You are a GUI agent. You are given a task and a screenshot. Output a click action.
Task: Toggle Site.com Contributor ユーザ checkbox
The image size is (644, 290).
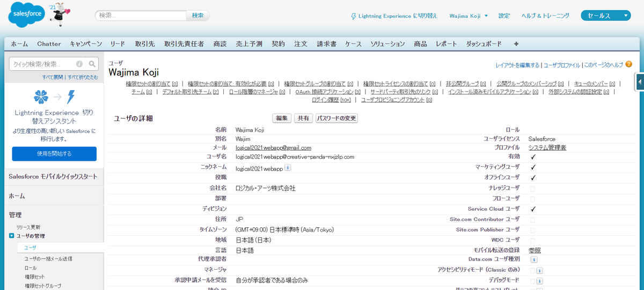pyautogui.click(x=533, y=220)
